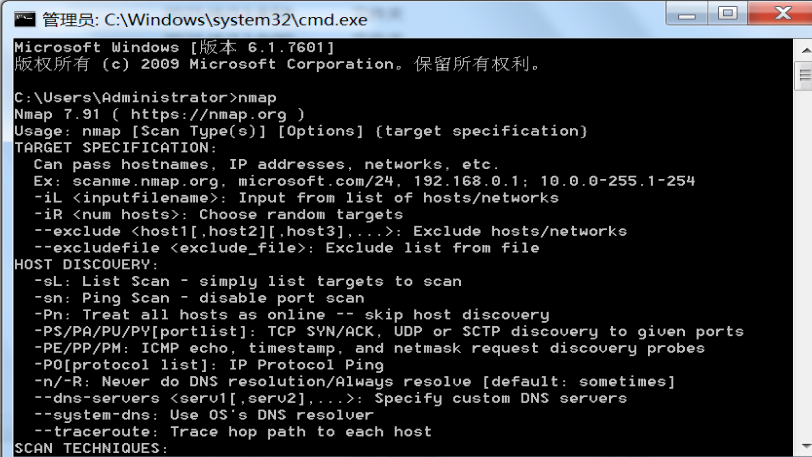Maximize the cmd.exe window
This screenshot has height=457, width=812.
728,13
